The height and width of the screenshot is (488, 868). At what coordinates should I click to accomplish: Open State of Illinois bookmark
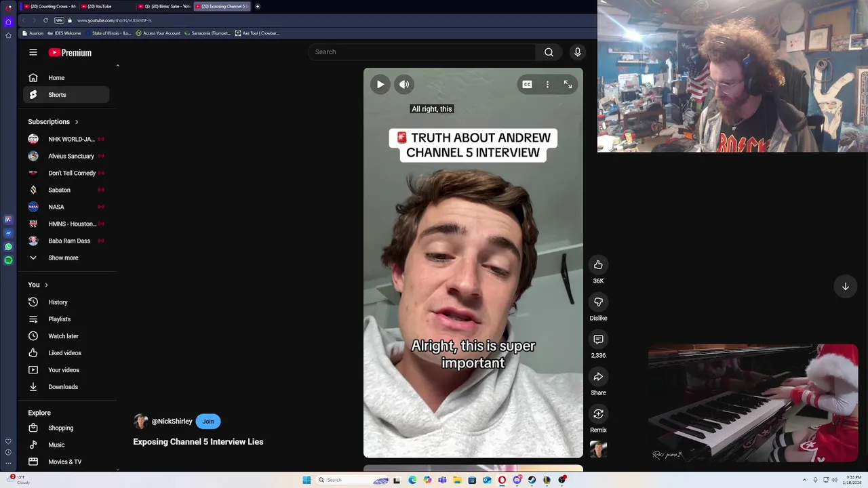(108, 33)
